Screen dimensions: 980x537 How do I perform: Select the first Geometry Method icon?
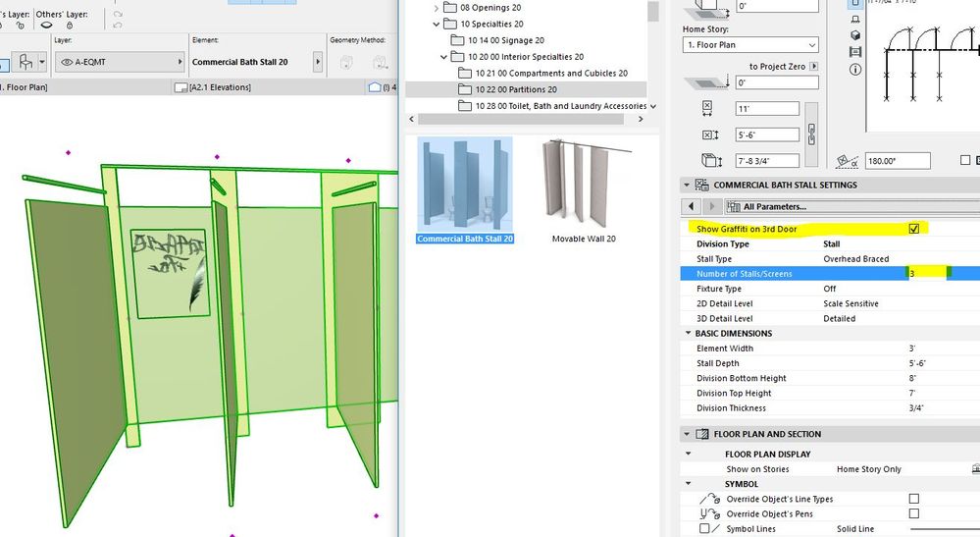click(x=346, y=62)
